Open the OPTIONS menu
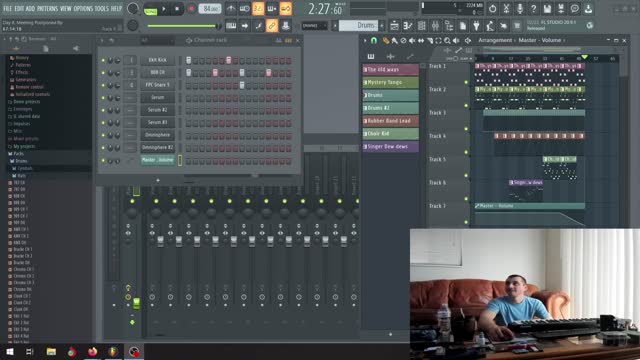The image size is (640, 360). coord(83,8)
